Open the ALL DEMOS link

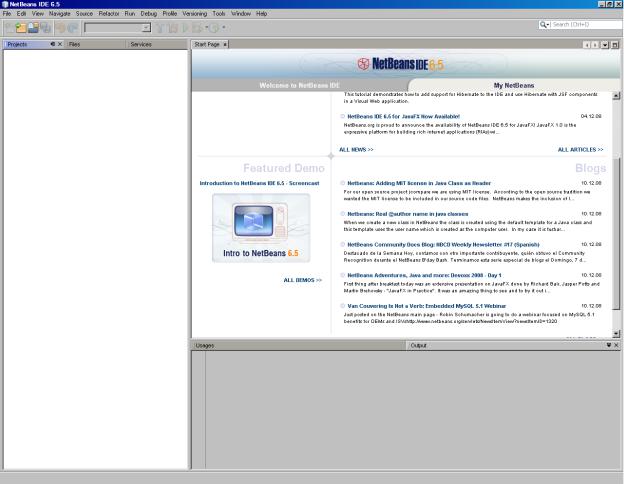click(302, 280)
